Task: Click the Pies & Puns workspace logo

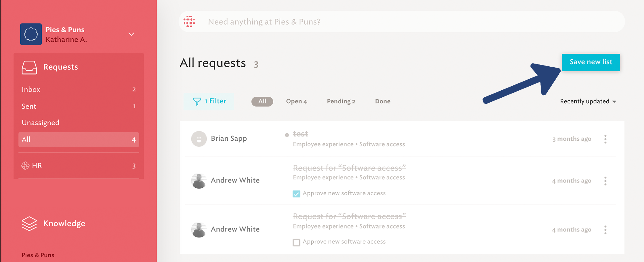Action: pyautogui.click(x=31, y=34)
